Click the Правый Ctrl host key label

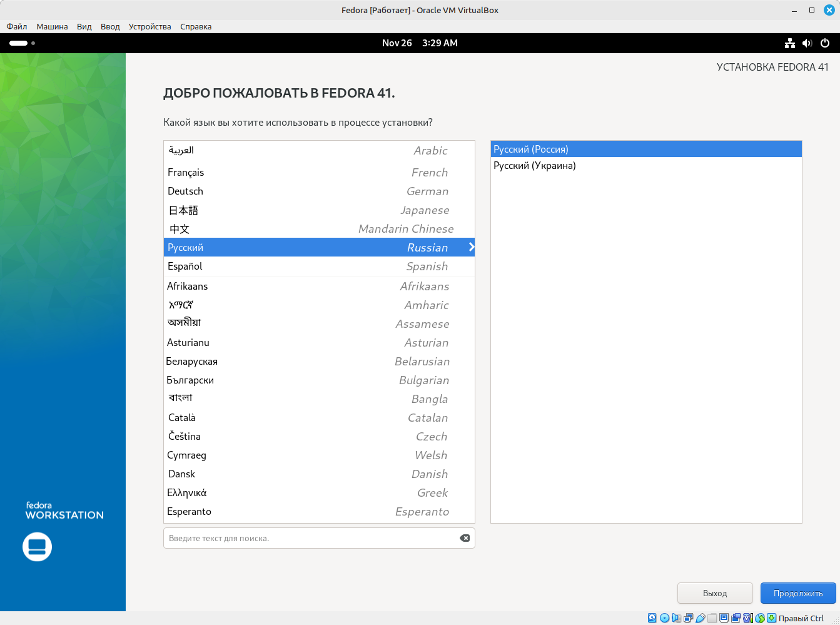coord(801,618)
